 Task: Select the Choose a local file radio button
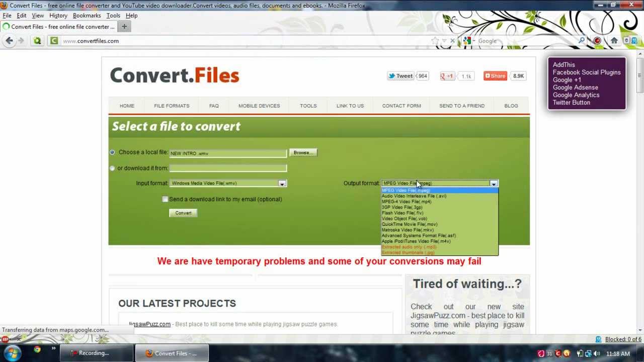pyautogui.click(x=112, y=152)
